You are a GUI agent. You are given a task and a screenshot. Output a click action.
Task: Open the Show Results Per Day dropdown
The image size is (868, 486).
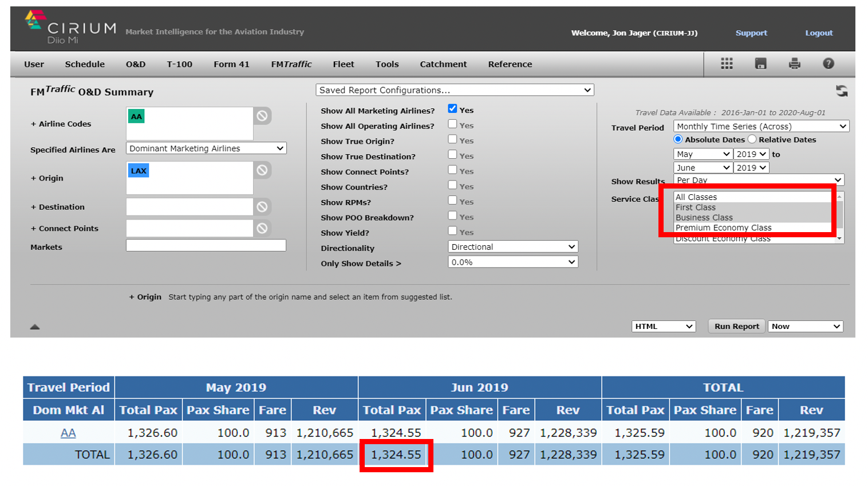click(759, 180)
